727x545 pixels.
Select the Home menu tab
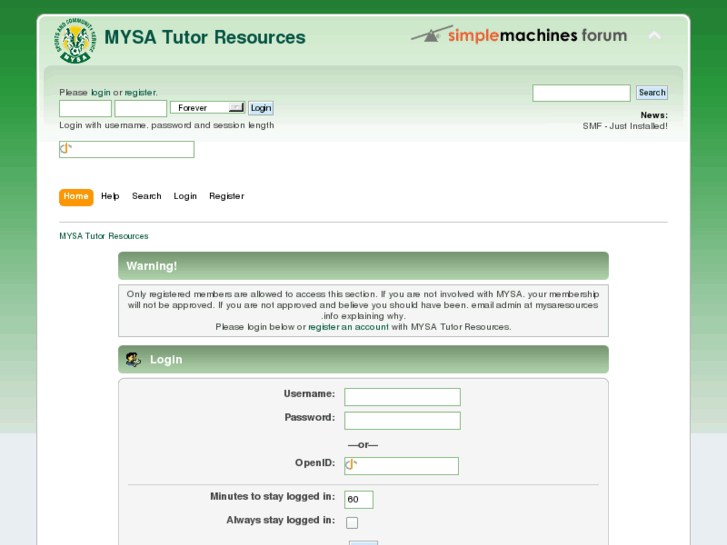tap(76, 197)
